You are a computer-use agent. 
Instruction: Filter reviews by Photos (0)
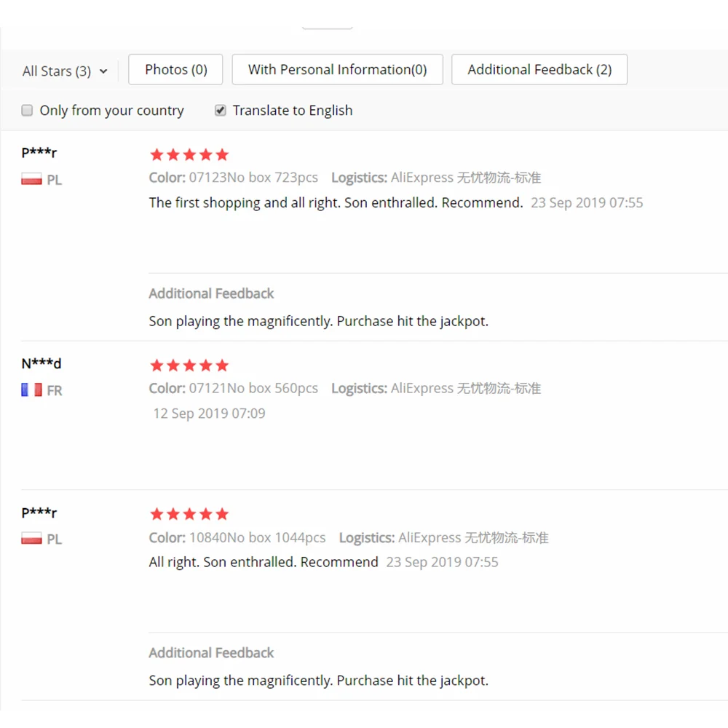click(175, 70)
